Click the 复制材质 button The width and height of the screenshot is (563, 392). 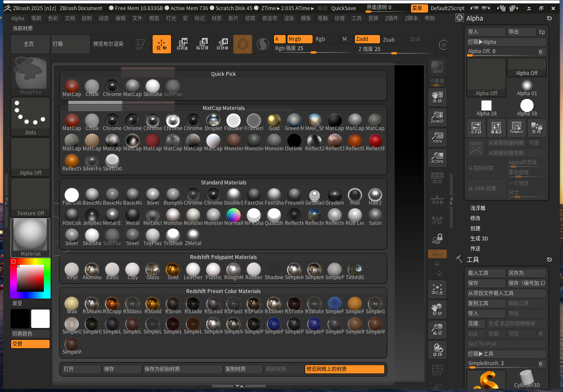(x=244, y=369)
